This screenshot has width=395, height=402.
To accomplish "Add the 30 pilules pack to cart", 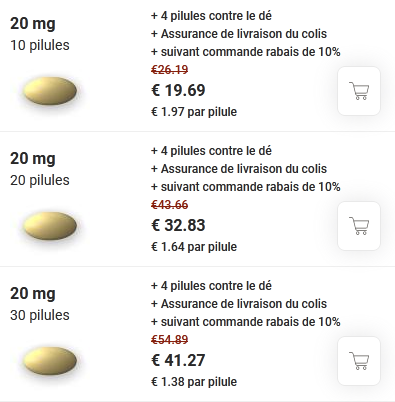I will click(359, 361).
